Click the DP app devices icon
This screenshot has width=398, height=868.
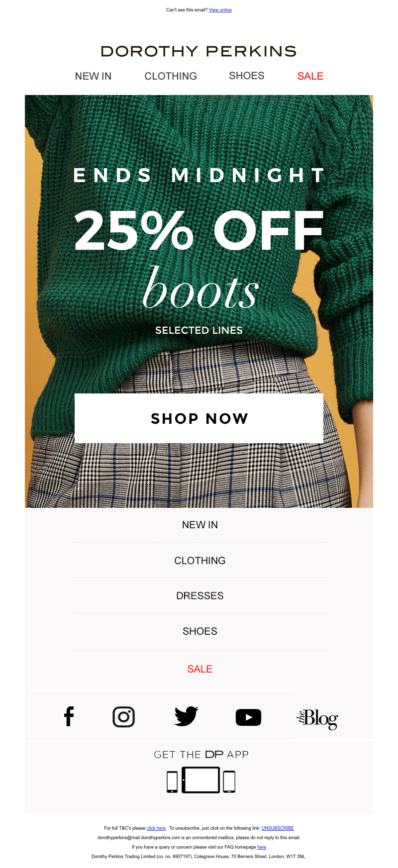(x=201, y=780)
